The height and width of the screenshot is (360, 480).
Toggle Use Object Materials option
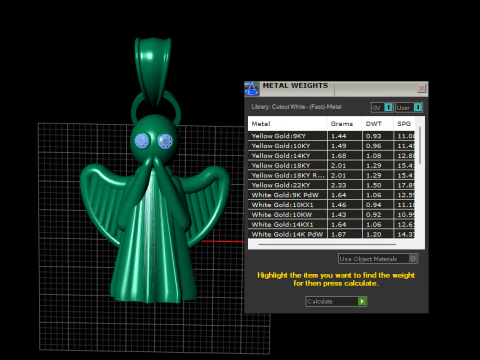(378, 259)
